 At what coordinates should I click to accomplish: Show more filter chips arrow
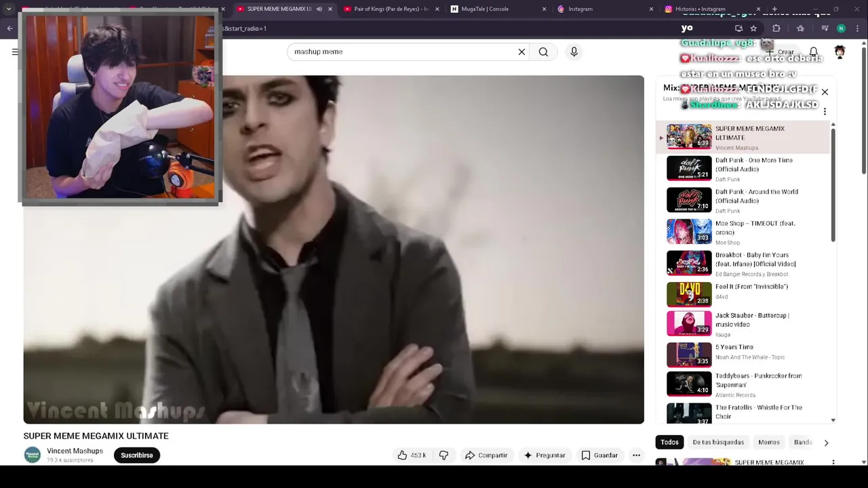point(826,443)
